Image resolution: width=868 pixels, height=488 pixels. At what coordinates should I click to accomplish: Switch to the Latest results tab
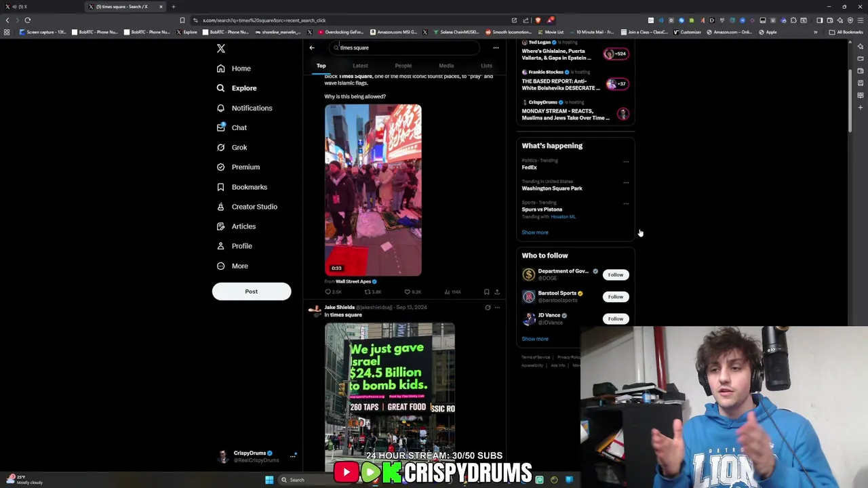click(360, 66)
